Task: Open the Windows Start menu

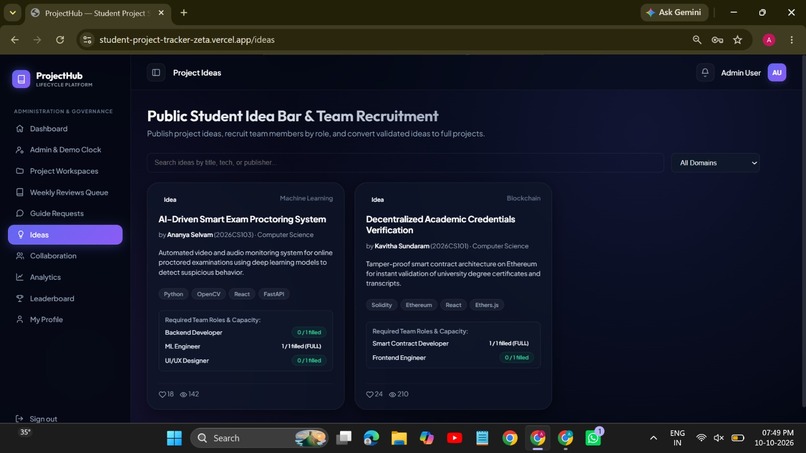Action: point(174,438)
